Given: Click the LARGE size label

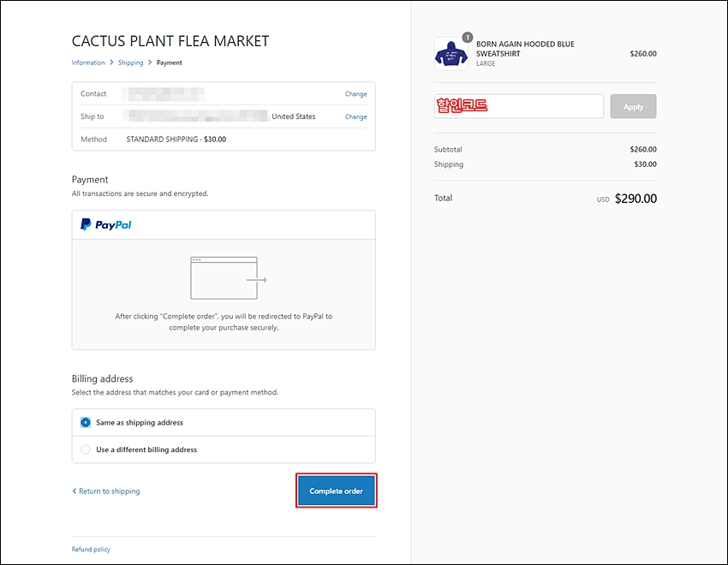Looking at the screenshot, I should point(486,63).
